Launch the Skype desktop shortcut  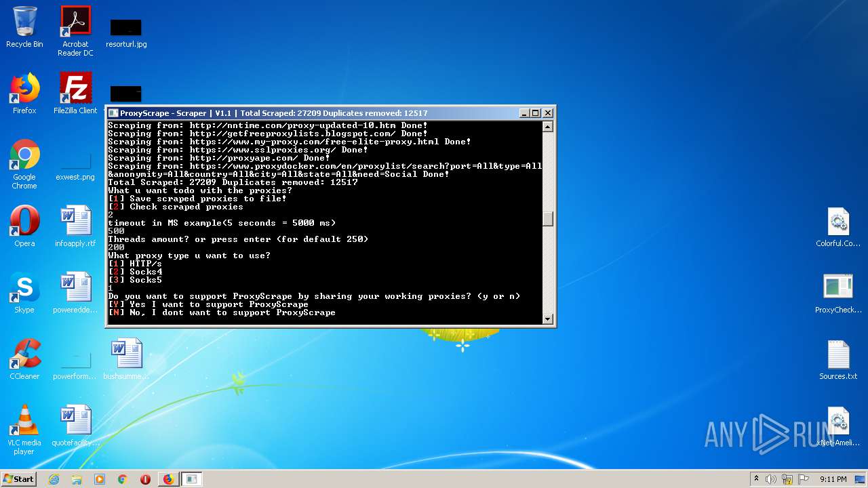(24, 293)
